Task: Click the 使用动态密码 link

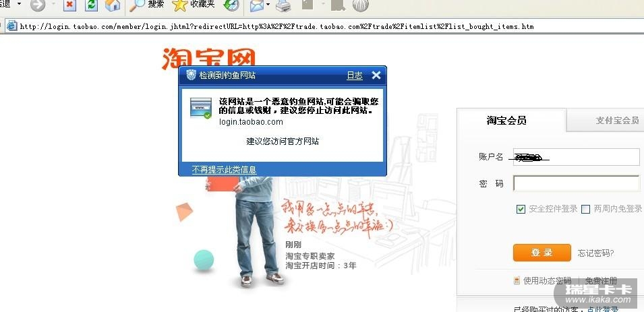Action: click(547, 281)
